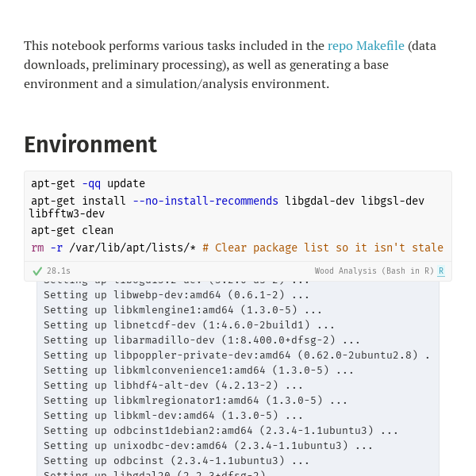Screen dimensions: 476x476
Task: Open the repo Makefile link
Action: point(366,46)
